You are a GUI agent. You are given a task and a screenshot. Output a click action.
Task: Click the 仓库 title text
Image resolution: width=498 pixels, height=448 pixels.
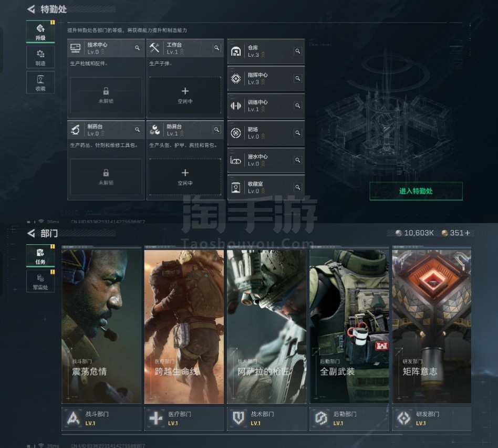click(x=253, y=48)
